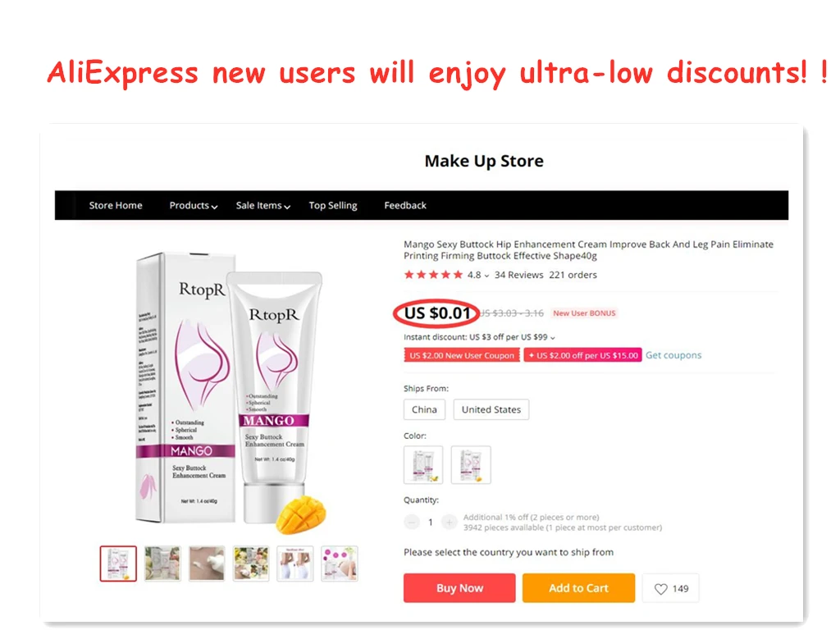This screenshot has width=840, height=630.
Task: Expand the Sale Items dropdown
Action: click(263, 206)
